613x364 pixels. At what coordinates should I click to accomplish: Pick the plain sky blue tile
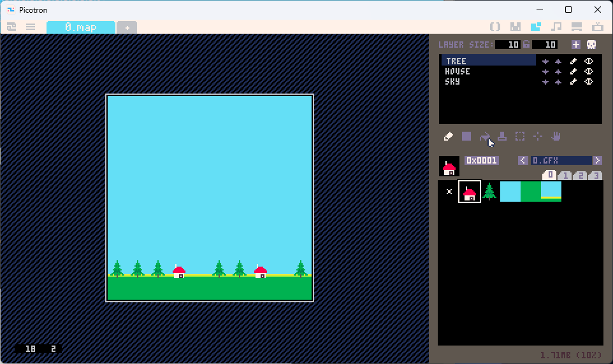(510, 192)
